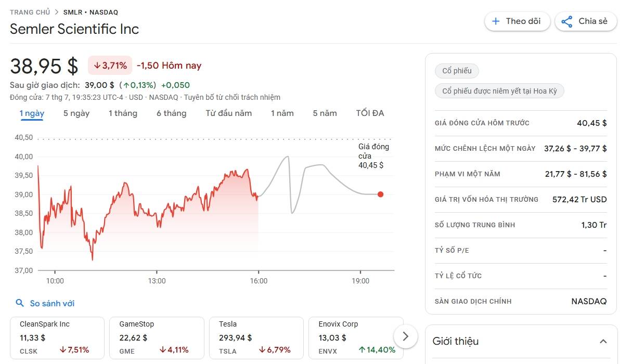Switch chart to 1 tháng range
Image resolution: width=632 pixels, height=364 pixels.
tap(123, 113)
